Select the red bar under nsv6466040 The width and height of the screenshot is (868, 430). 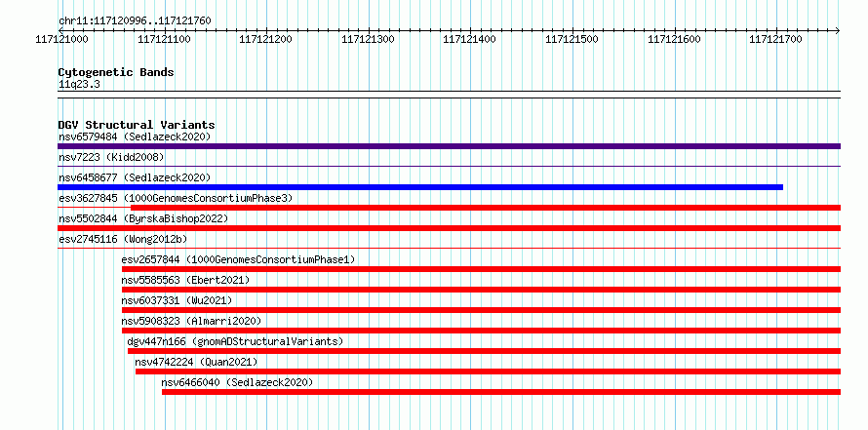click(501, 392)
